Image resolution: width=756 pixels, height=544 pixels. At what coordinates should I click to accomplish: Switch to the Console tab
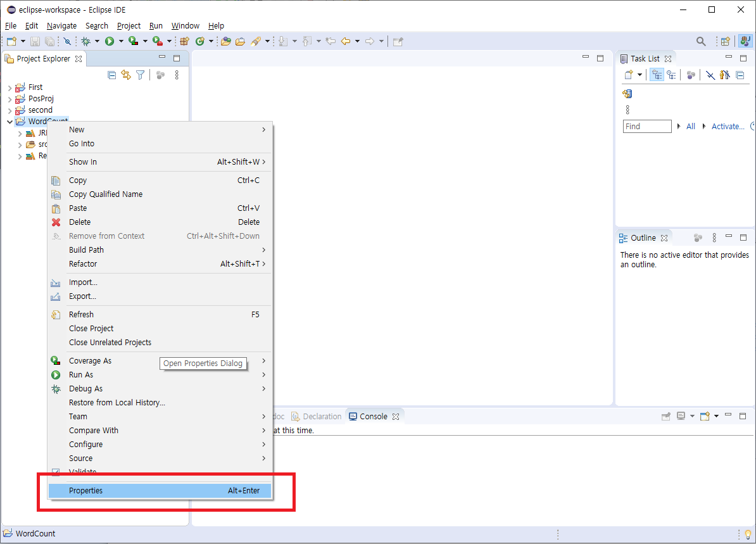click(x=373, y=417)
